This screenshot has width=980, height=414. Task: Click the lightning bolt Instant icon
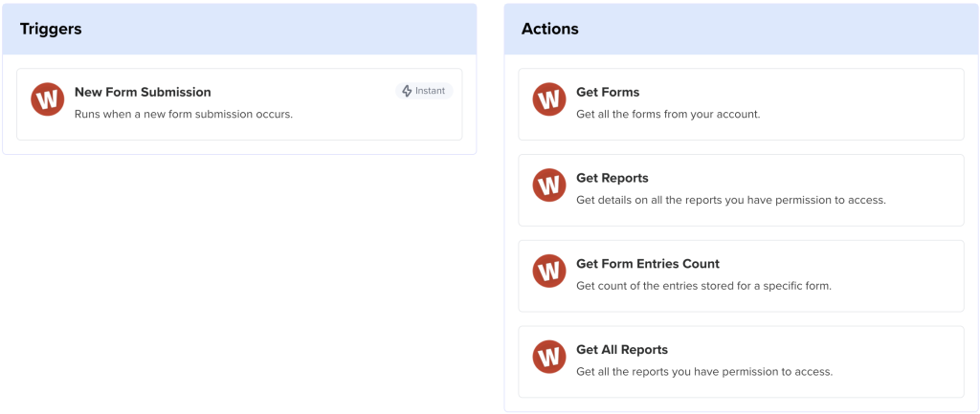click(408, 91)
